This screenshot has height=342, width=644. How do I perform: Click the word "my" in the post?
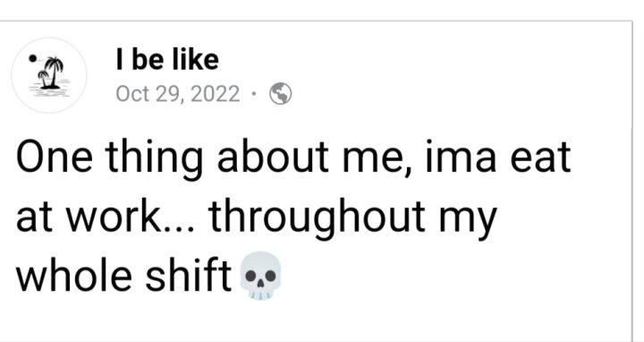(x=468, y=222)
